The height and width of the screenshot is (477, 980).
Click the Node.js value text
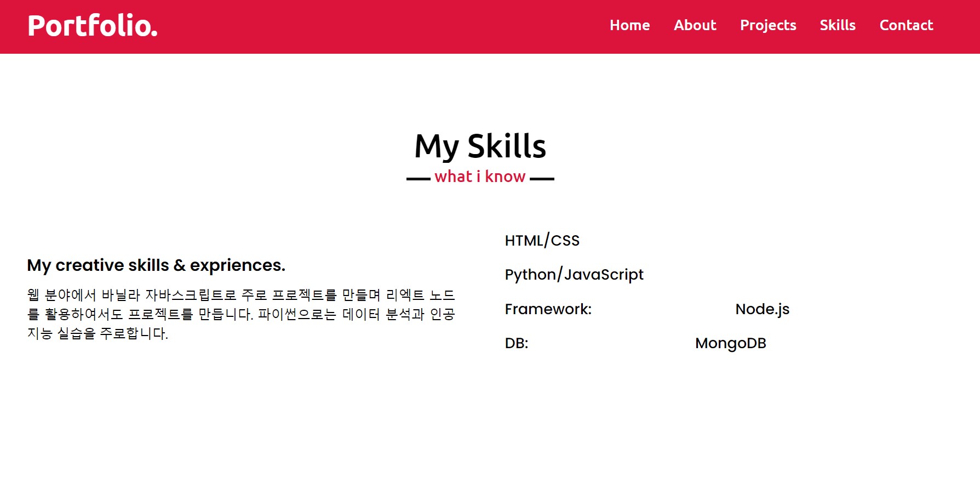click(762, 309)
